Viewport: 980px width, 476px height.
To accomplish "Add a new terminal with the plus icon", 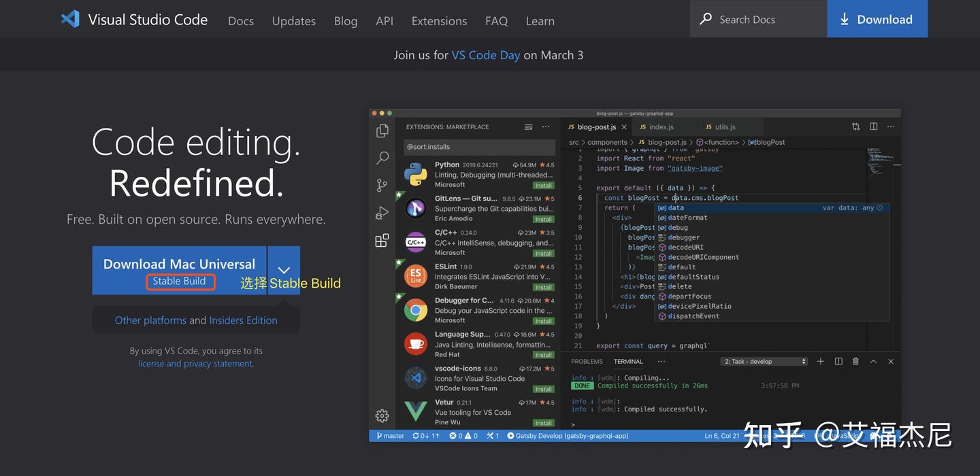I will (x=821, y=361).
